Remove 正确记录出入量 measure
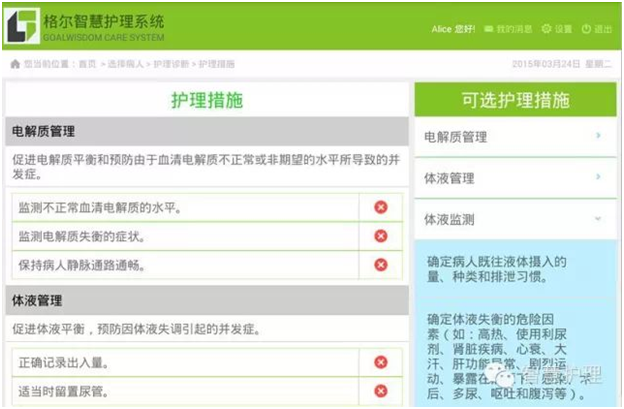The width and height of the screenshot is (624, 409). 381,362
